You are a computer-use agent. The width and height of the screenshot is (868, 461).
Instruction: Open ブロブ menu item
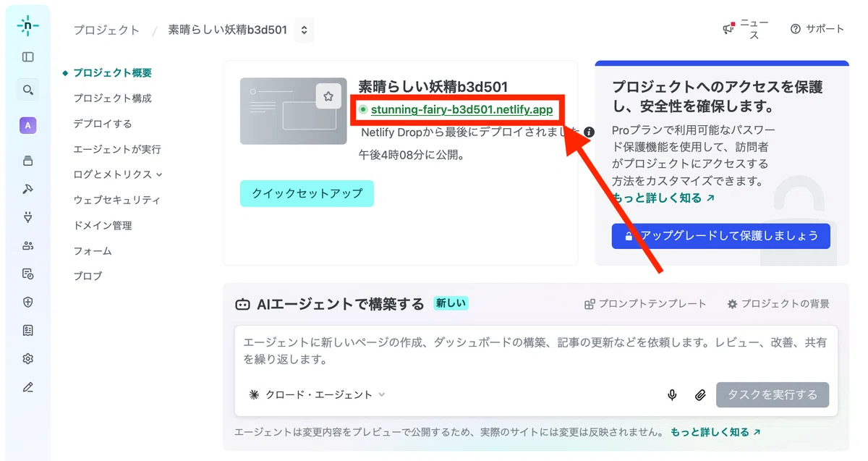pyautogui.click(x=88, y=276)
